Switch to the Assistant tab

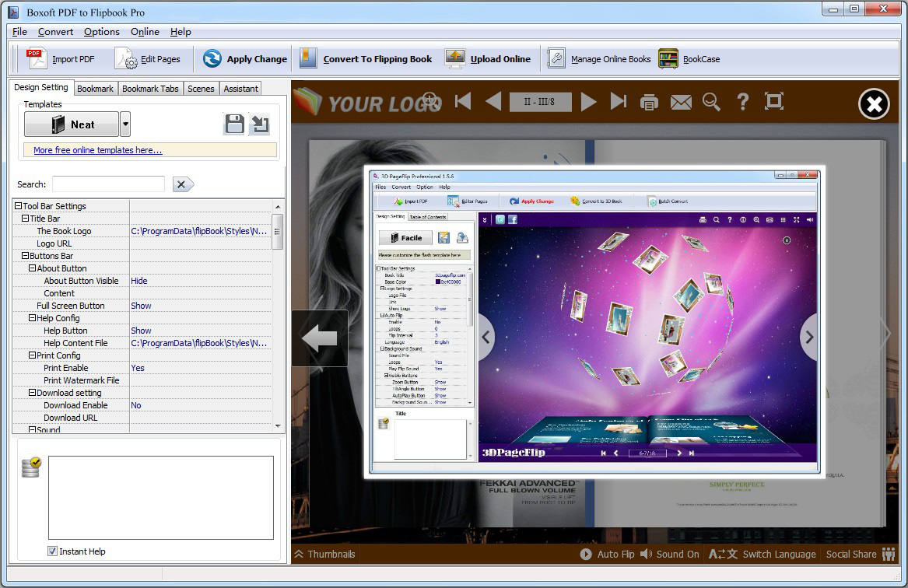241,89
